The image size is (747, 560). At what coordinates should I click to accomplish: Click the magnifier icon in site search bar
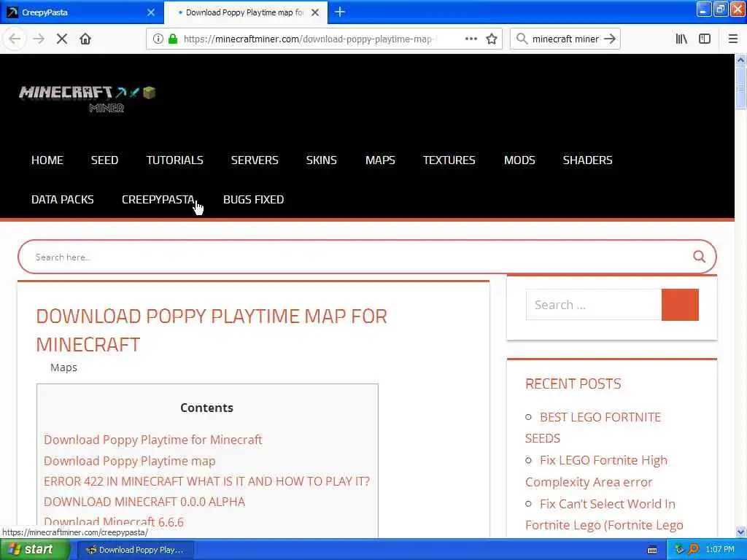click(x=699, y=257)
